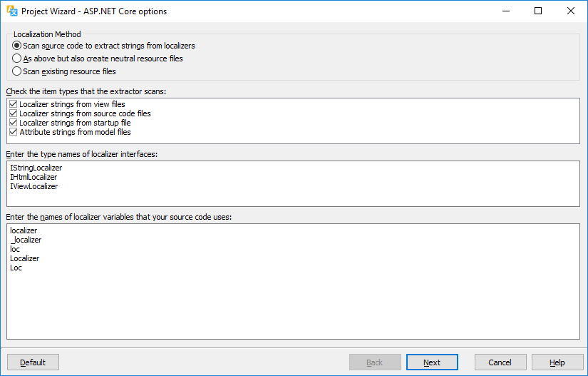
Task: Click empty area of localizer variables text box
Action: (x=293, y=308)
